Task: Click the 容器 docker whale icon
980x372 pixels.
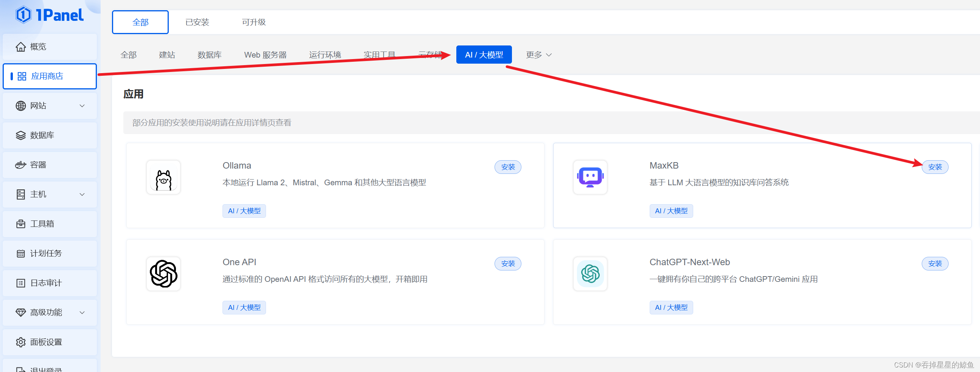Action: coord(20,165)
